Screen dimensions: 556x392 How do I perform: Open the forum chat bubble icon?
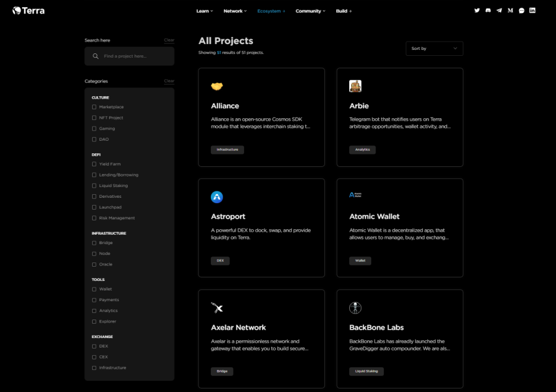point(522,11)
